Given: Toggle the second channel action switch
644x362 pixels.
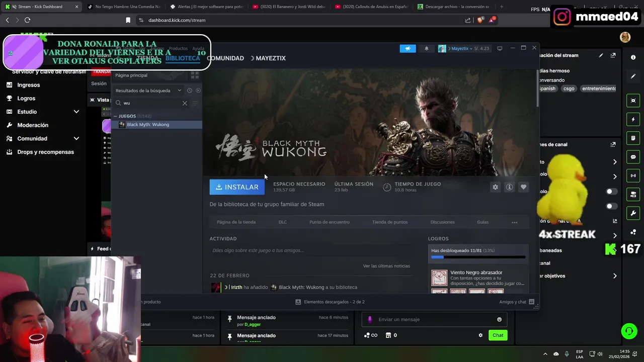Looking at the screenshot, I should (611, 206).
